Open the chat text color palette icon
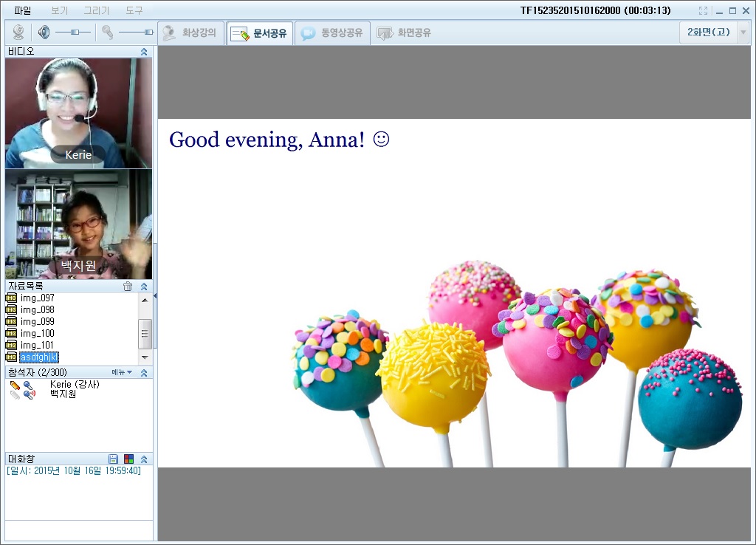The image size is (756, 545). (x=128, y=459)
